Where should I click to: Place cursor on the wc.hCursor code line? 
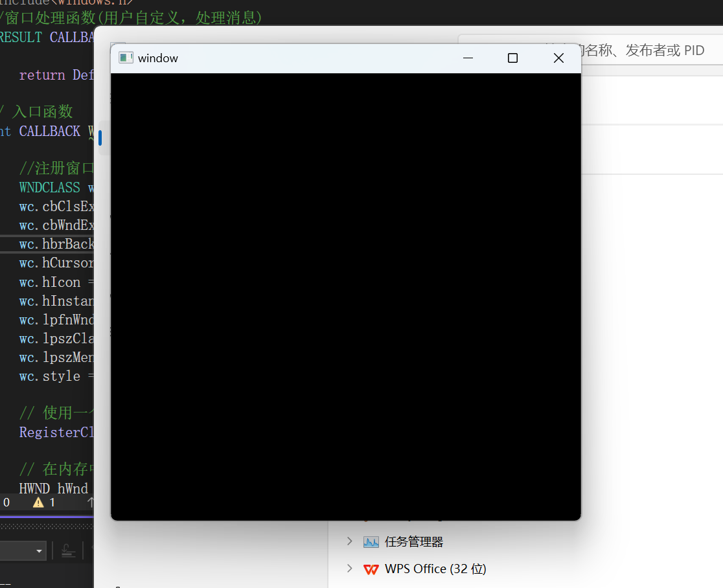[56, 264]
